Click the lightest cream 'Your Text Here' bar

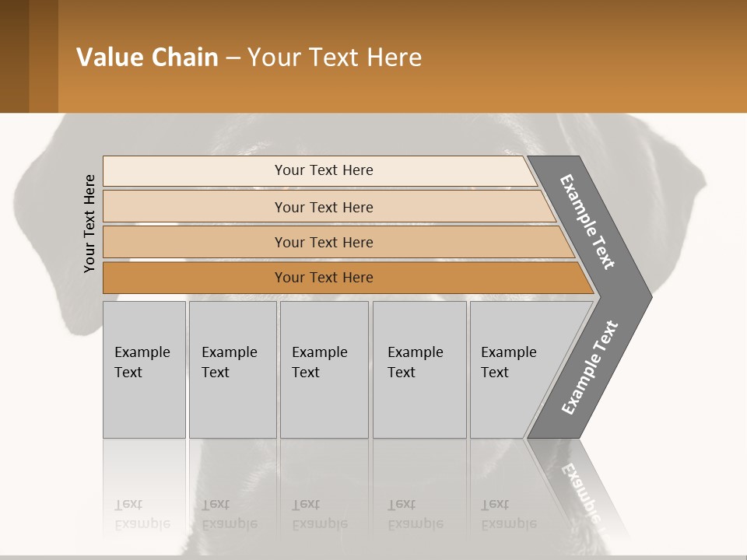[319, 171]
